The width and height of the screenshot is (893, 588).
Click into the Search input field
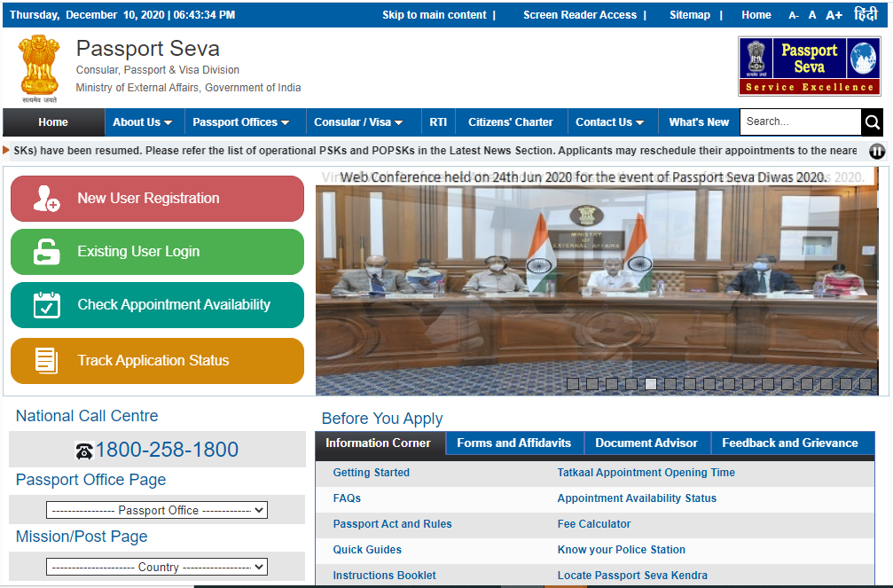coord(800,122)
